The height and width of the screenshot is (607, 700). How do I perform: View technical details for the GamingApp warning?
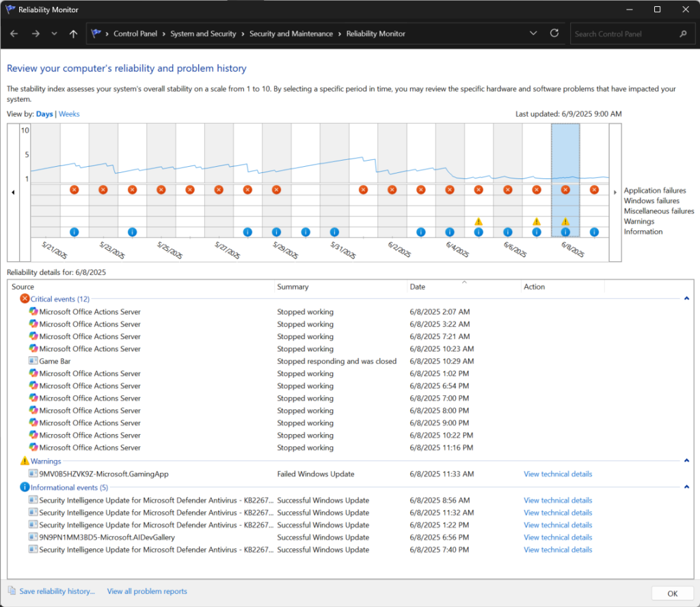tap(558, 474)
